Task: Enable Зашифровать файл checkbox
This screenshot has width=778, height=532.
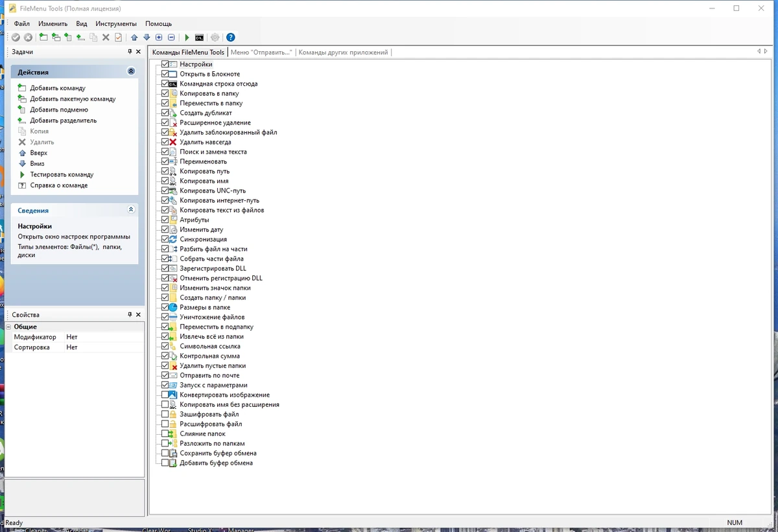Action: coord(165,414)
